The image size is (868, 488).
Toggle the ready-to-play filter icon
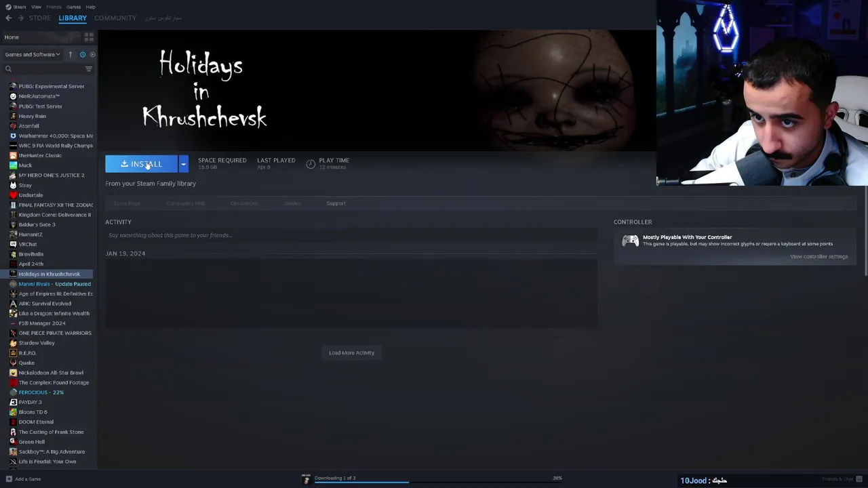coord(92,54)
